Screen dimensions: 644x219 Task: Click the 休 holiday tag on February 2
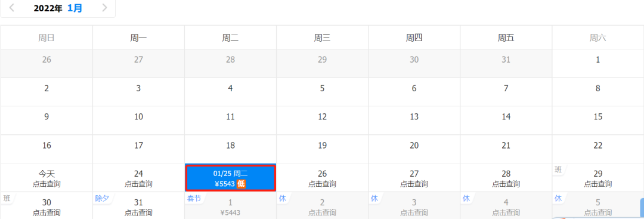[x=282, y=199]
